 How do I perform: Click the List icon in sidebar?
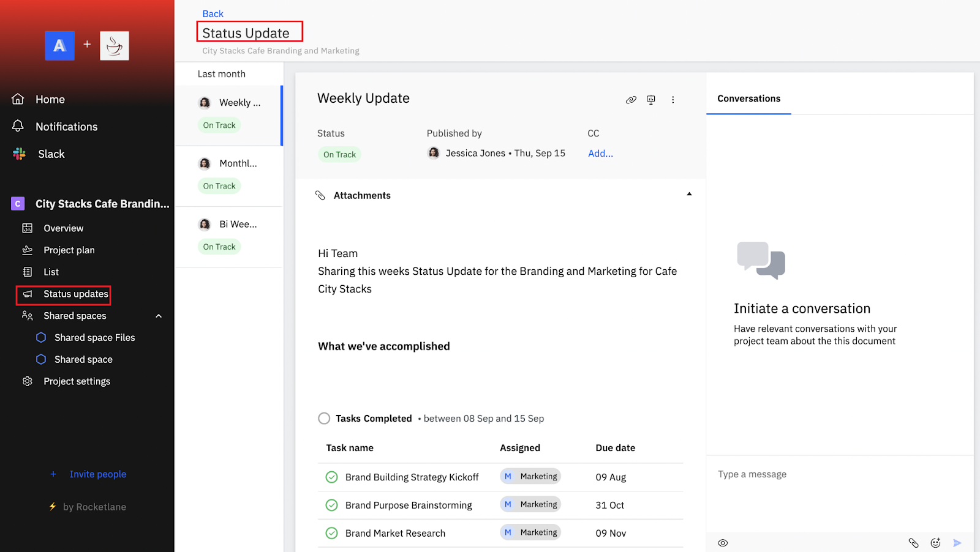coord(28,272)
